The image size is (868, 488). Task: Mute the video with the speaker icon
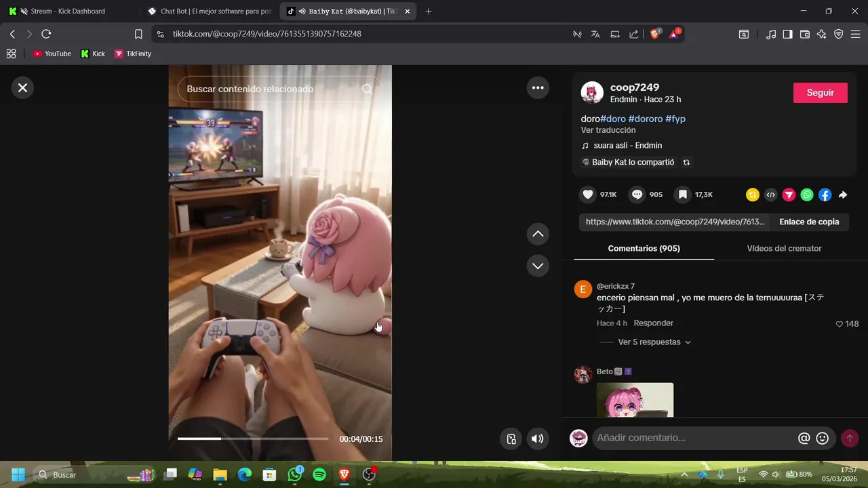[538, 439]
